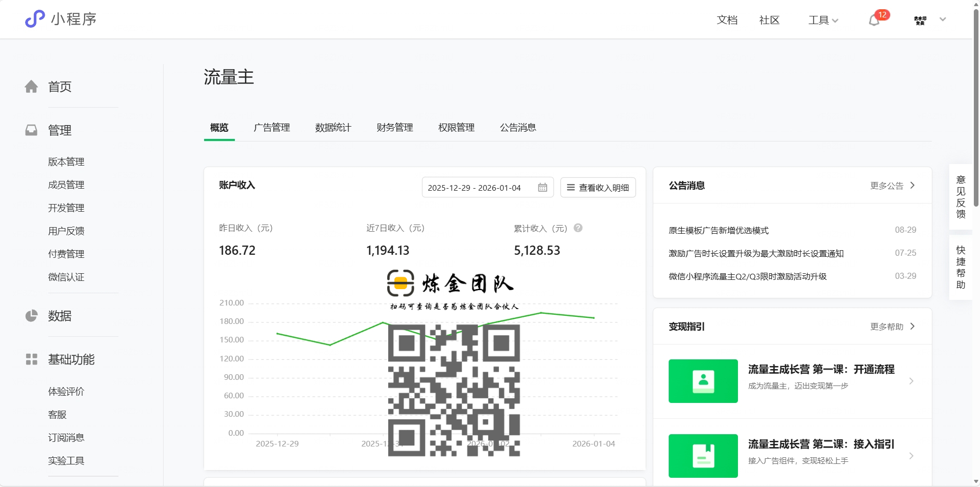Switch to the 财务管理 tab

point(395,128)
